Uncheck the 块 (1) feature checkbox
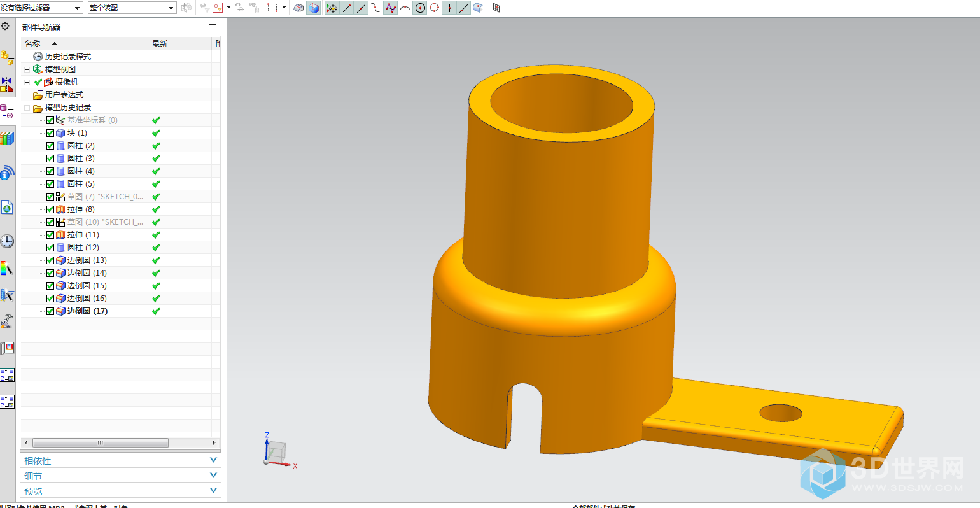Screen dimensions: 980x508 (50, 133)
